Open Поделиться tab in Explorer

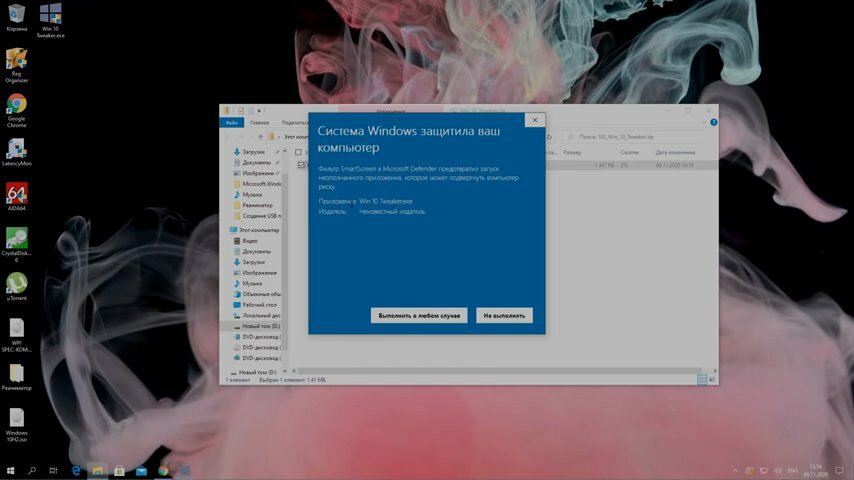click(x=294, y=123)
